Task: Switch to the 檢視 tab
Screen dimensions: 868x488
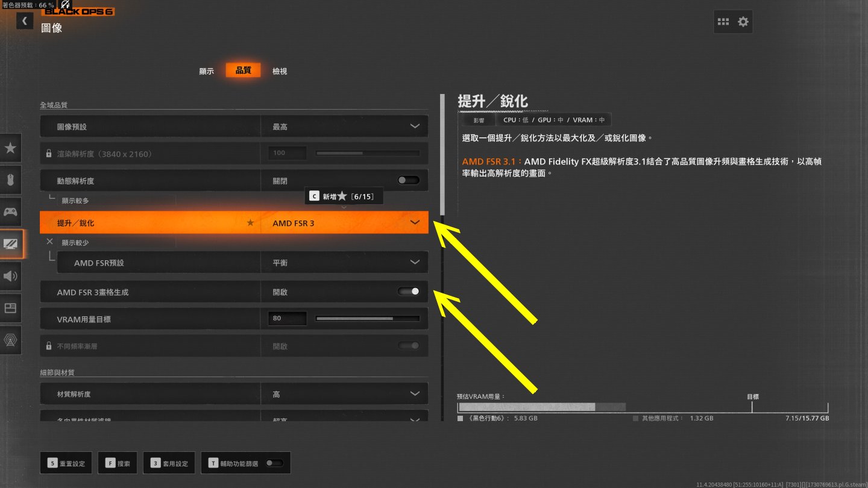Action: click(x=280, y=71)
